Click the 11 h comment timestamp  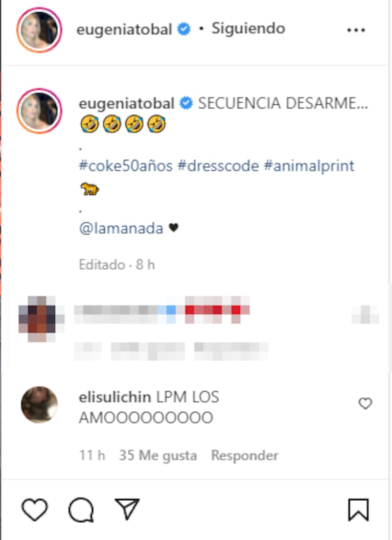point(92,456)
